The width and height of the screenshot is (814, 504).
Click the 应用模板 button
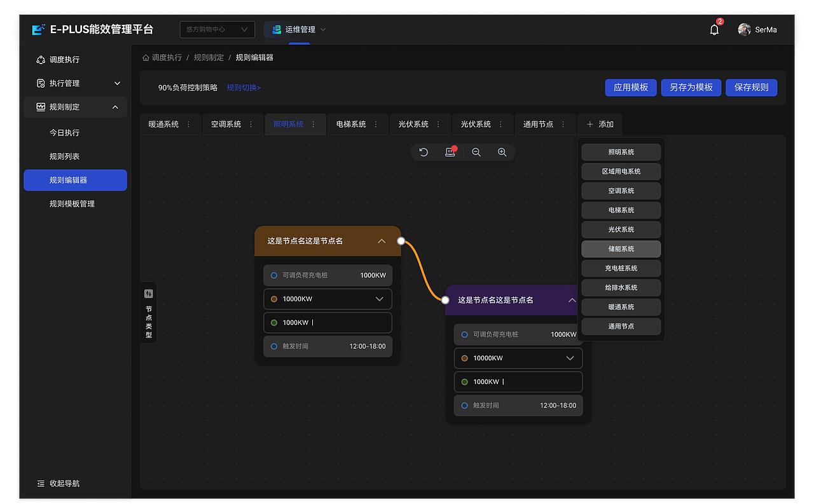[631, 88]
